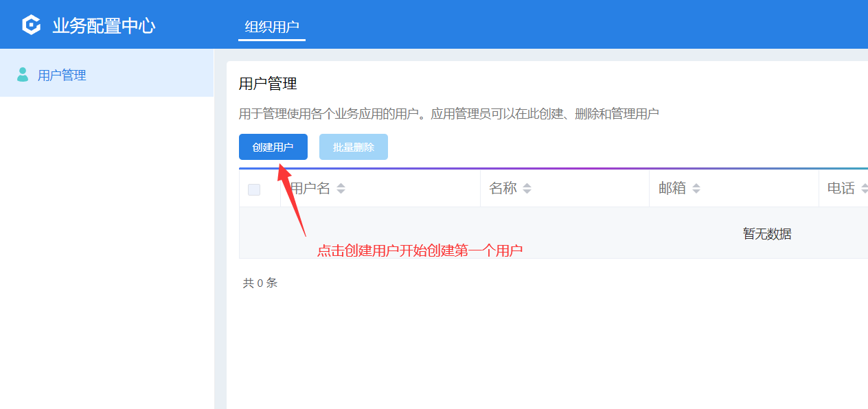Click the 电话 column header label
The image size is (868, 409).
click(841, 189)
